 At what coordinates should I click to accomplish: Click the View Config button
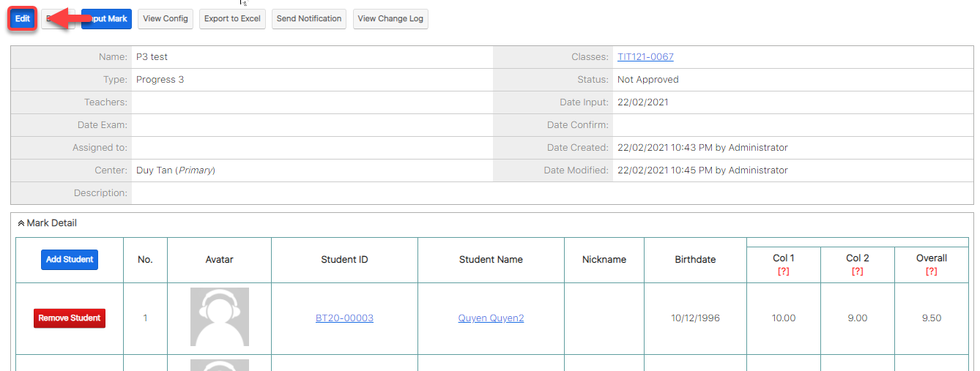point(166,19)
